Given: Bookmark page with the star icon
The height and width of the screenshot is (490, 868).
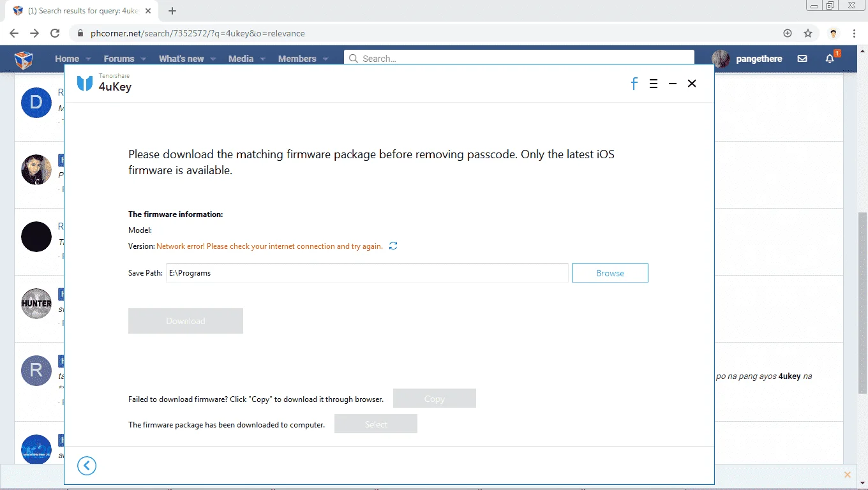Looking at the screenshot, I should [808, 33].
